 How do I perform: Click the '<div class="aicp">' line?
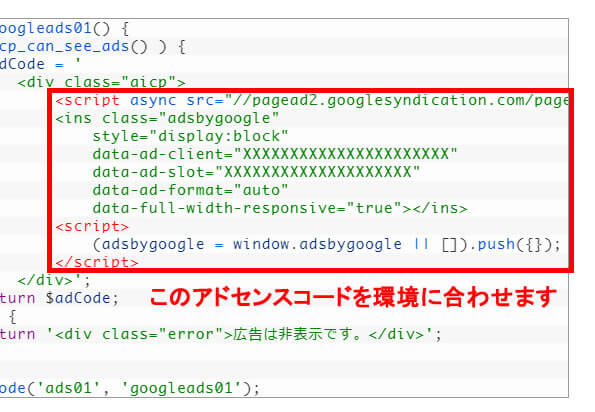pyautogui.click(x=101, y=82)
